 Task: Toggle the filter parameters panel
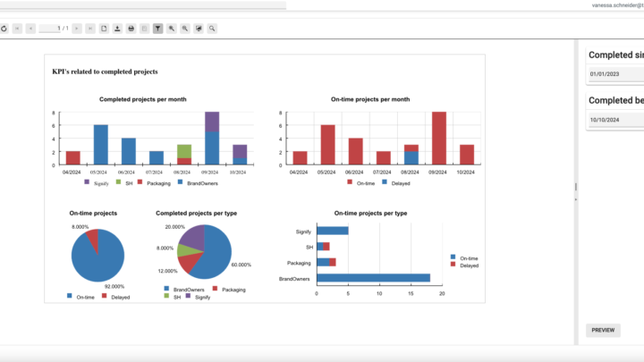coord(158,29)
